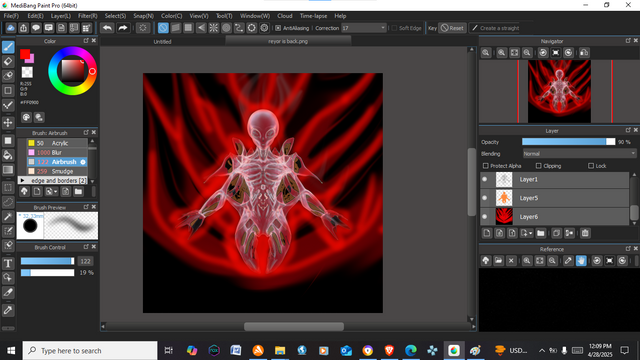
Task: Select the Brush tool in left toolbar
Action: coord(8,47)
